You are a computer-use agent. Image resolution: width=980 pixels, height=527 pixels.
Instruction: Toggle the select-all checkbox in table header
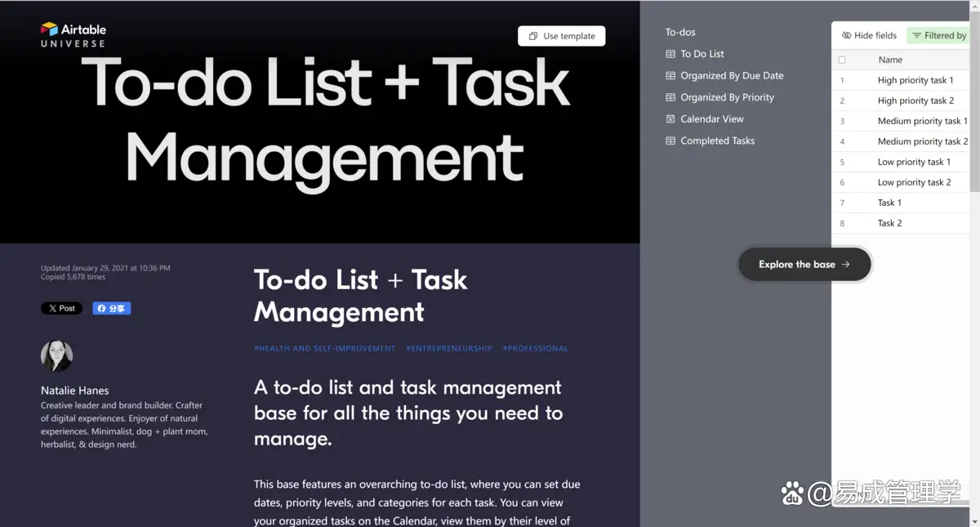[x=842, y=60]
